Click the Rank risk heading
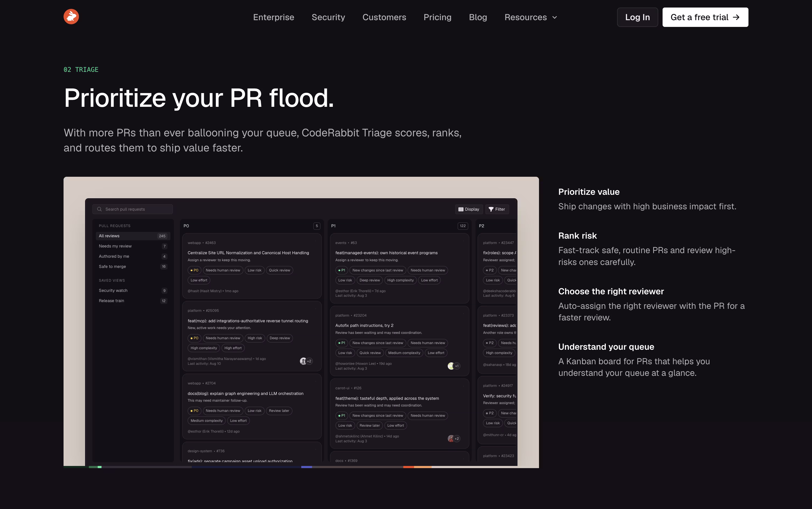 pos(577,236)
